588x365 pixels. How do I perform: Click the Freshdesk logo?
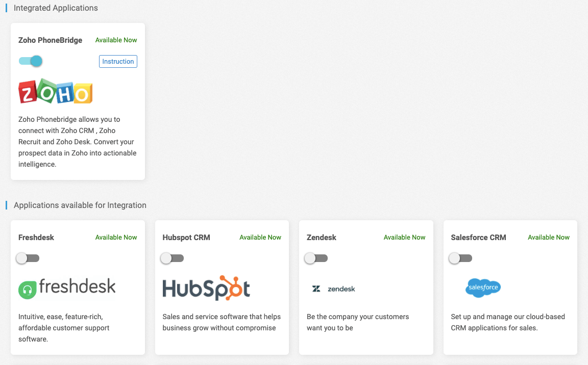click(x=67, y=288)
